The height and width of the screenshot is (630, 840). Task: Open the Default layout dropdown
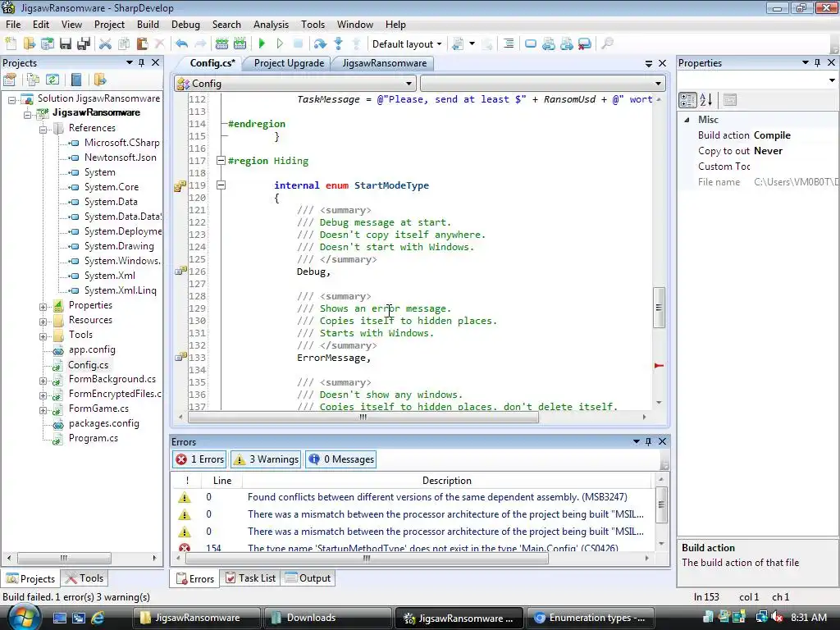pos(407,44)
